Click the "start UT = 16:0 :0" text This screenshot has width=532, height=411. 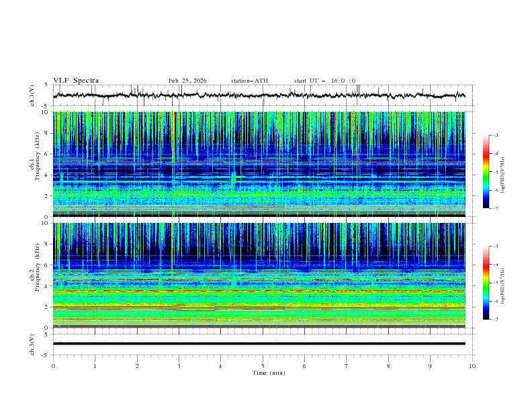(324, 81)
